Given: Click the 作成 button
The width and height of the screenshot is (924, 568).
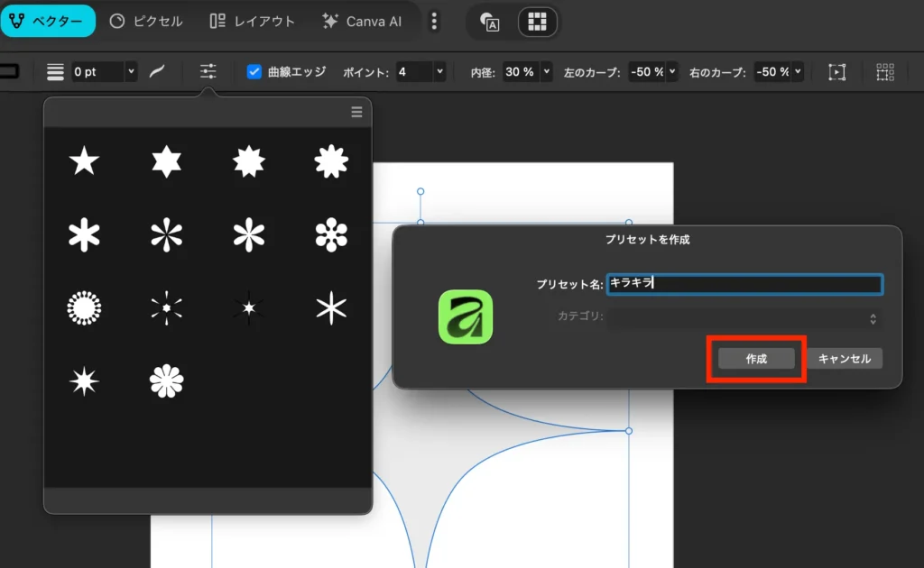Looking at the screenshot, I should (x=756, y=359).
